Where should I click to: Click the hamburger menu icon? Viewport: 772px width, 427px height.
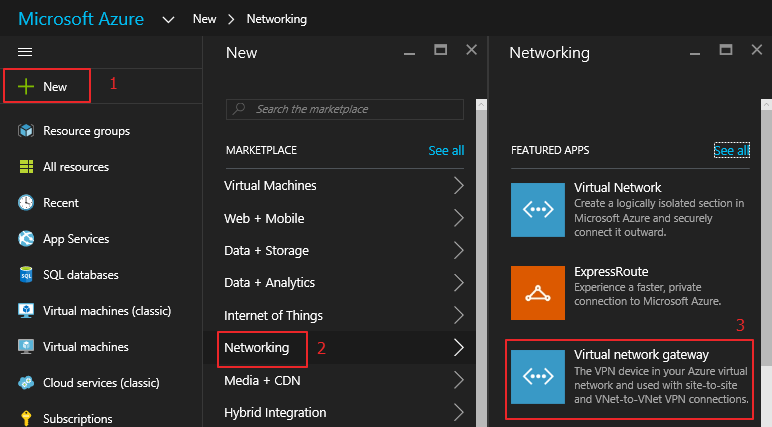(x=25, y=52)
